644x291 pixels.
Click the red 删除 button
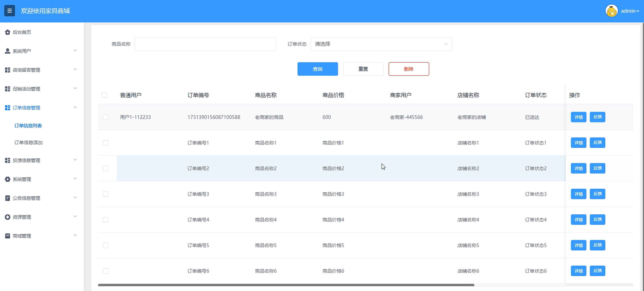[x=408, y=69]
